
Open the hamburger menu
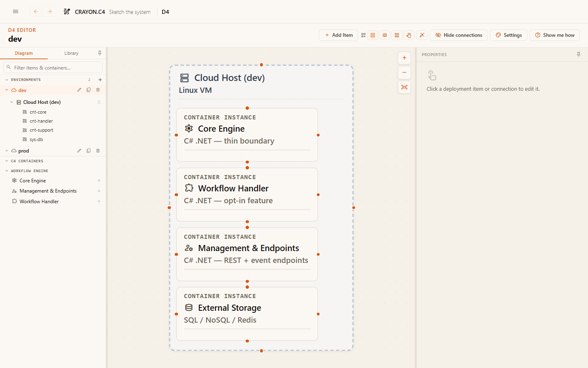[x=16, y=11]
